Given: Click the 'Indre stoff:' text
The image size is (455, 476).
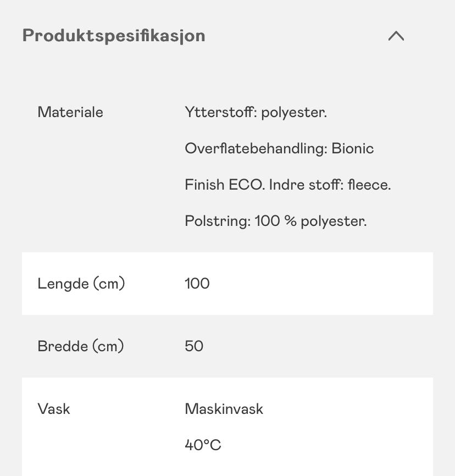Looking at the screenshot, I should tap(306, 185).
